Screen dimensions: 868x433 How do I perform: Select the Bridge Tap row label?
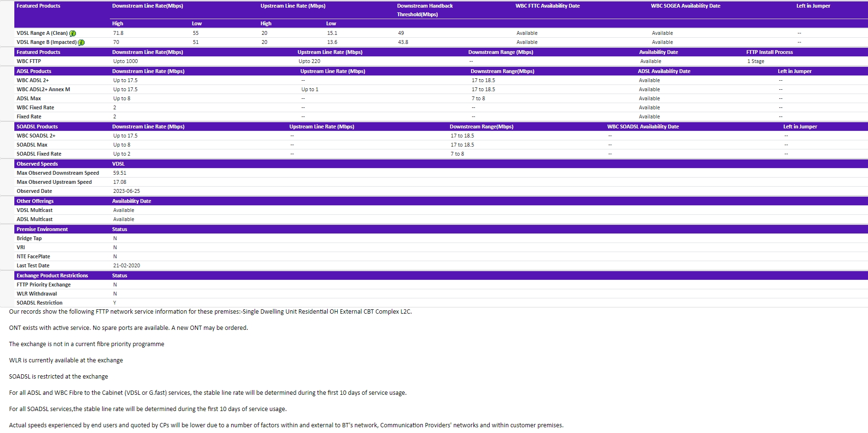click(x=29, y=238)
